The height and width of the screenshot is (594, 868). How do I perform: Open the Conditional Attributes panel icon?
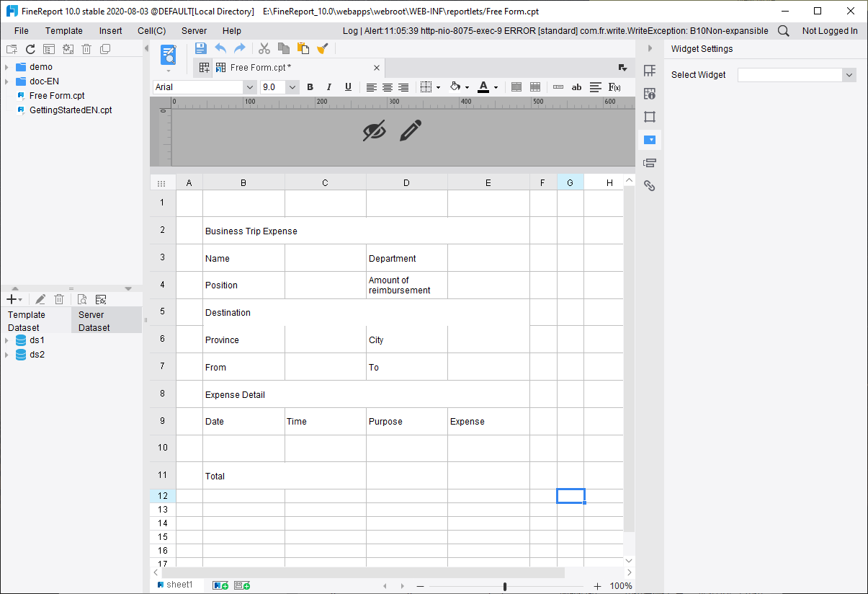pos(650,163)
